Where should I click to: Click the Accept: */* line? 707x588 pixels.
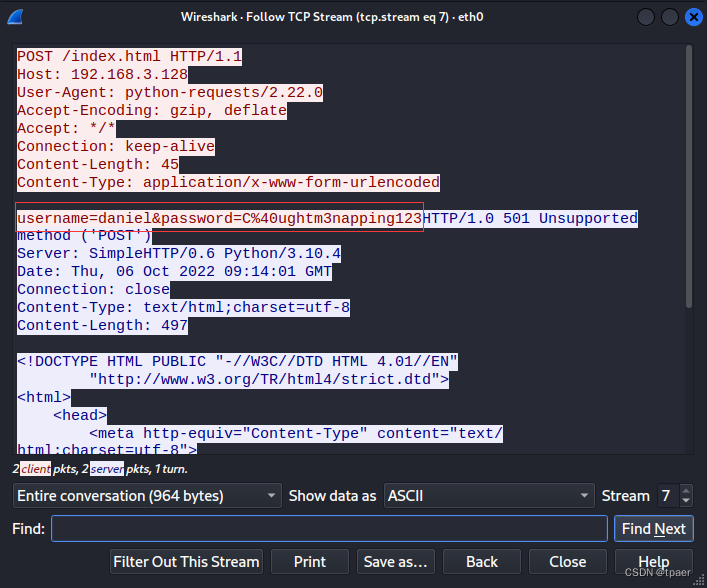click(66, 129)
